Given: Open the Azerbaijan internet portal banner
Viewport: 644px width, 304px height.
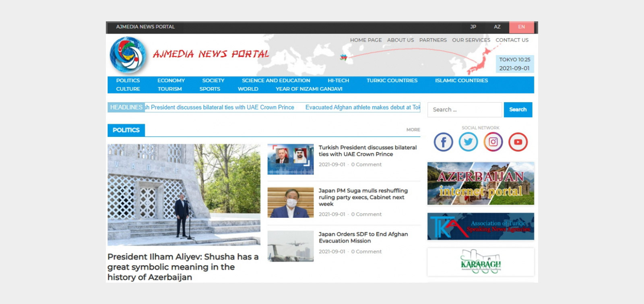Looking at the screenshot, I should [x=481, y=184].
